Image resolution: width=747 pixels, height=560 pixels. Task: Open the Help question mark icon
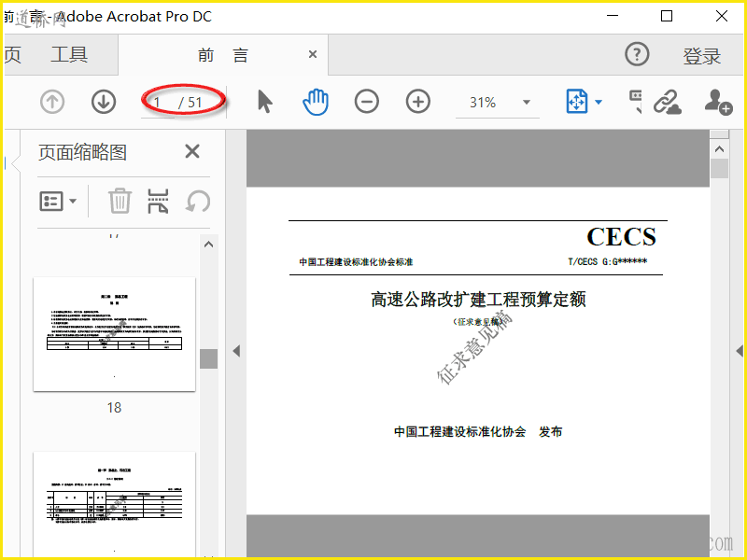tap(637, 54)
